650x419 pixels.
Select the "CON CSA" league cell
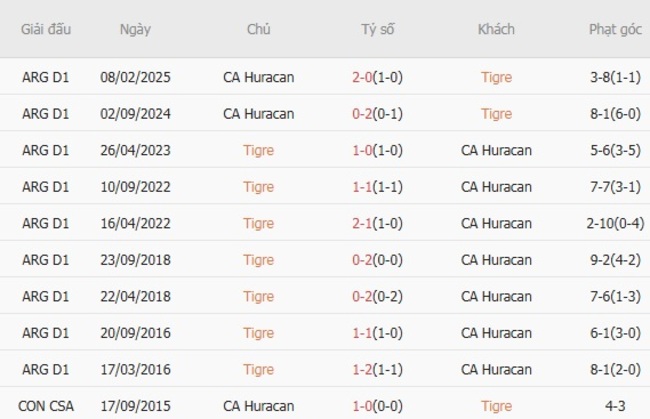click(45, 406)
